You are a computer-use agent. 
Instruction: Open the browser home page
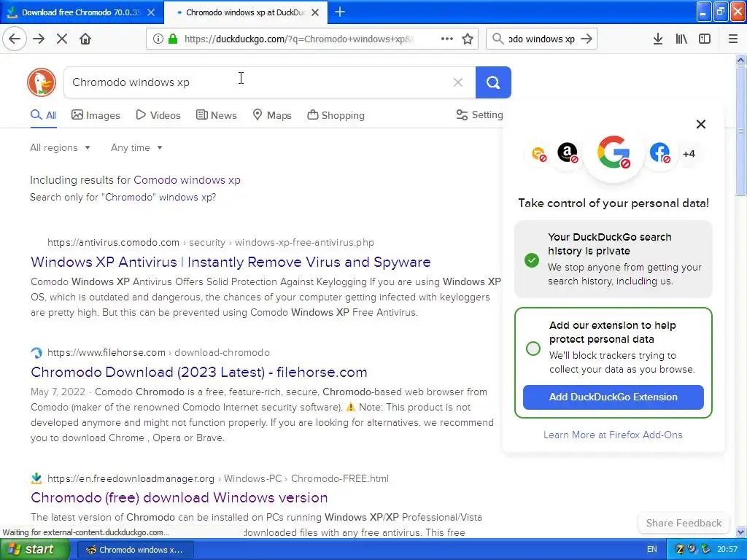pyautogui.click(x=85, y=39)
